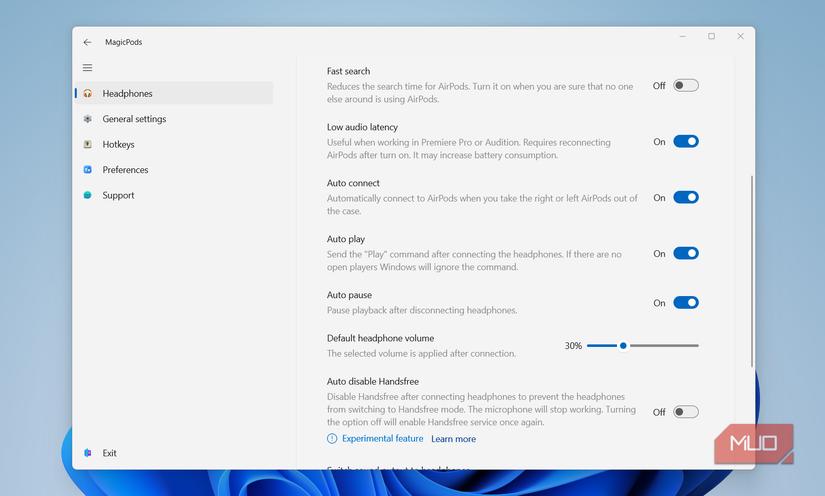Enable the Fast search toggle

coord(686,85)
